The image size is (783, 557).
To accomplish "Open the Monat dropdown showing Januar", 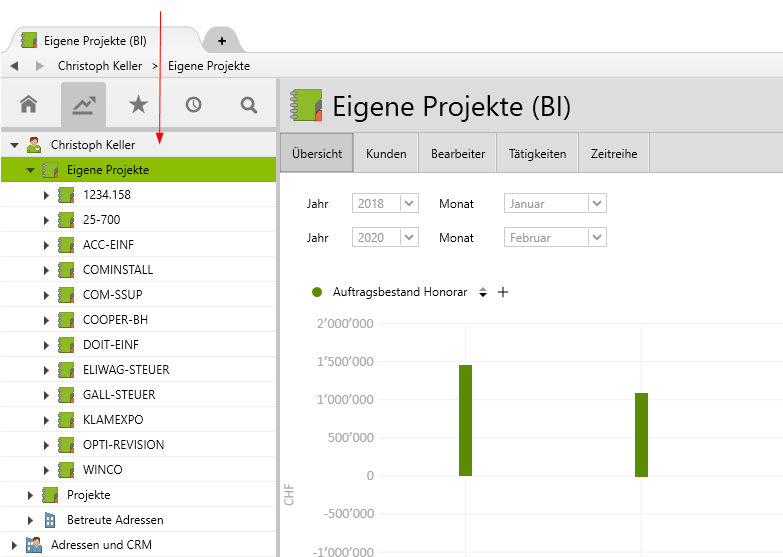I will [x=597, y=203].
